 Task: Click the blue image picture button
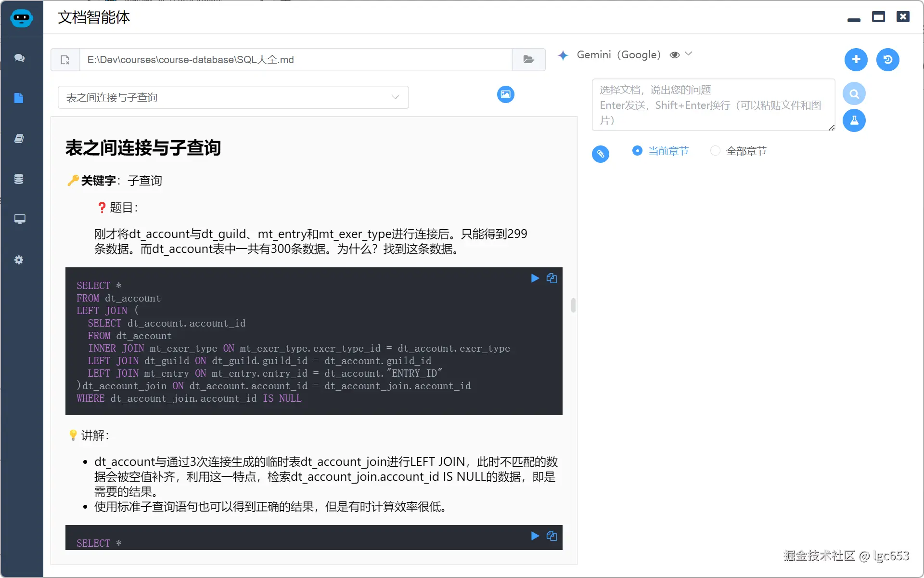coord(505,94)
